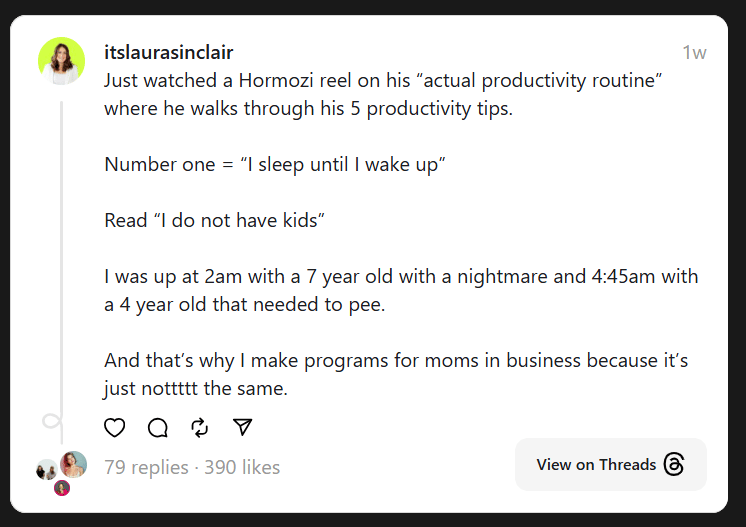Open the 390 likes list

(242, 467)
